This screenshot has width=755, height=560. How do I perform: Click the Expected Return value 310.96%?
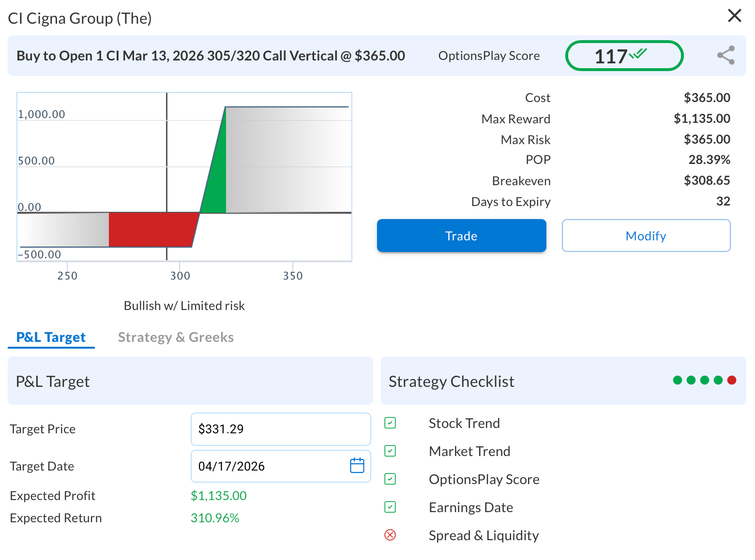pyautogui.click(x=215, y=518)
